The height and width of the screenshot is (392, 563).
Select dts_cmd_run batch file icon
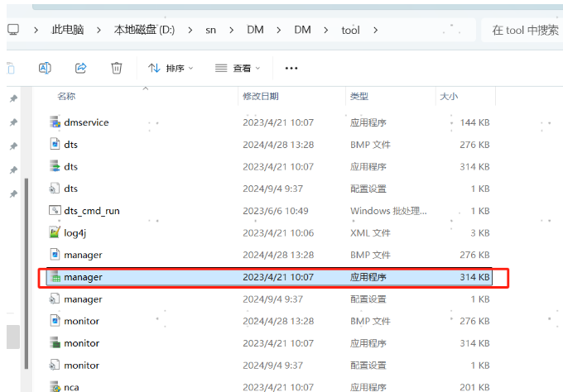click(x=55, y=210)
